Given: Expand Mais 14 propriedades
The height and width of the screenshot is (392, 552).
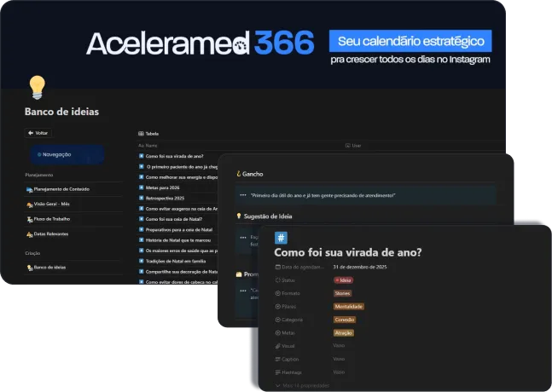Looking at the screenshot, I should 302,386.
